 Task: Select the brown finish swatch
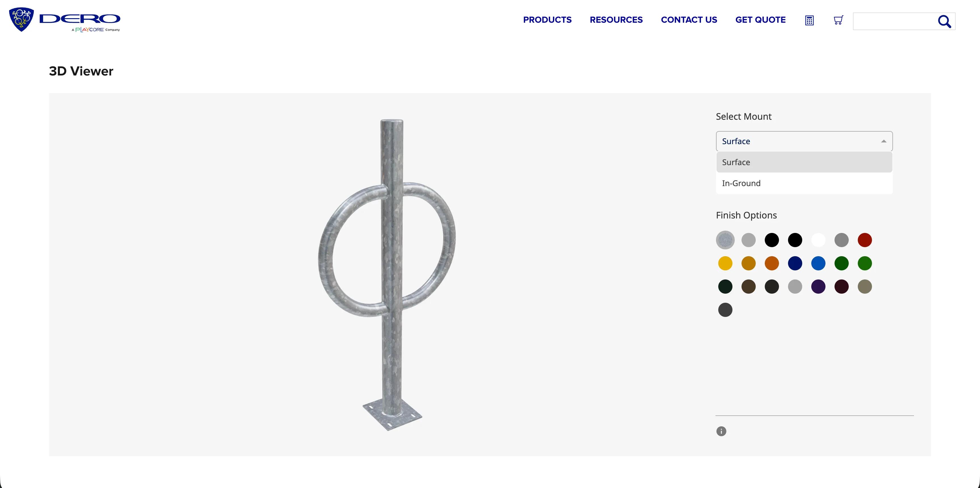pos(748,287)
